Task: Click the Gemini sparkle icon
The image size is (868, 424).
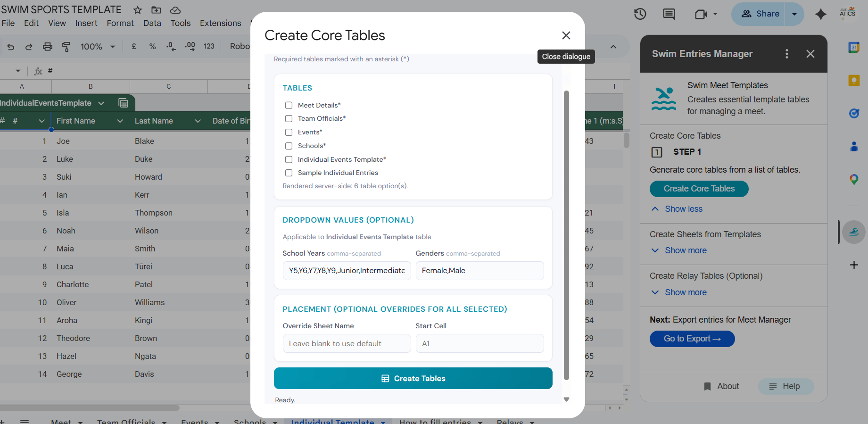Action: coord(820,14)
